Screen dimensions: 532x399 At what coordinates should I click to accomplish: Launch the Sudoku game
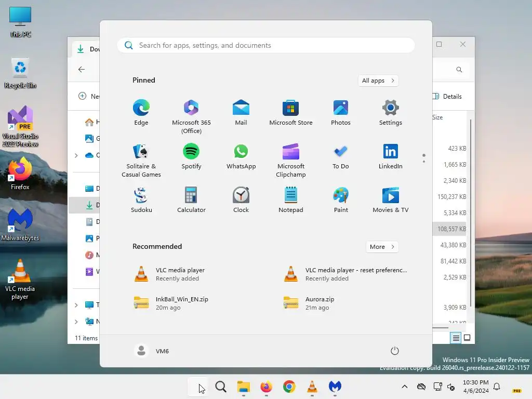click(x=141, y=200)
